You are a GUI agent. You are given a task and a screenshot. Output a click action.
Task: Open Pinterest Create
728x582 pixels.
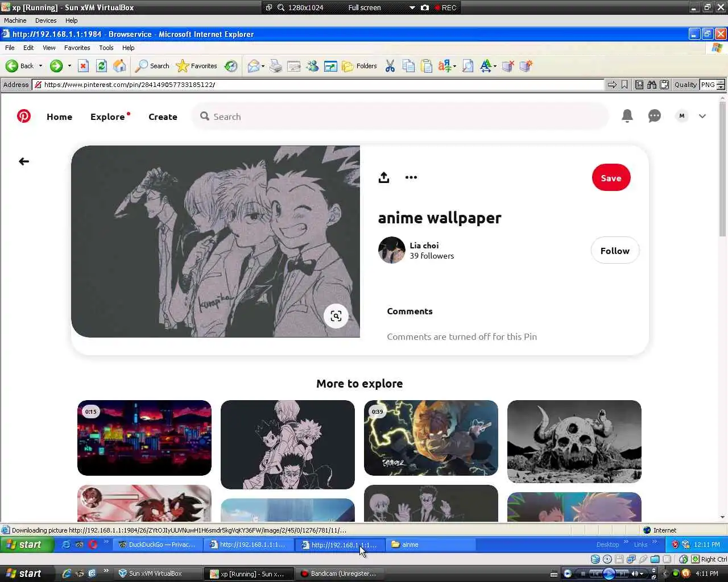(163, 117)
